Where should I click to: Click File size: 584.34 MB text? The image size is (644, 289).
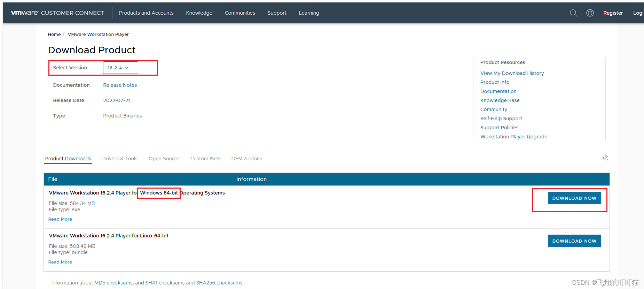pos(72,203)
